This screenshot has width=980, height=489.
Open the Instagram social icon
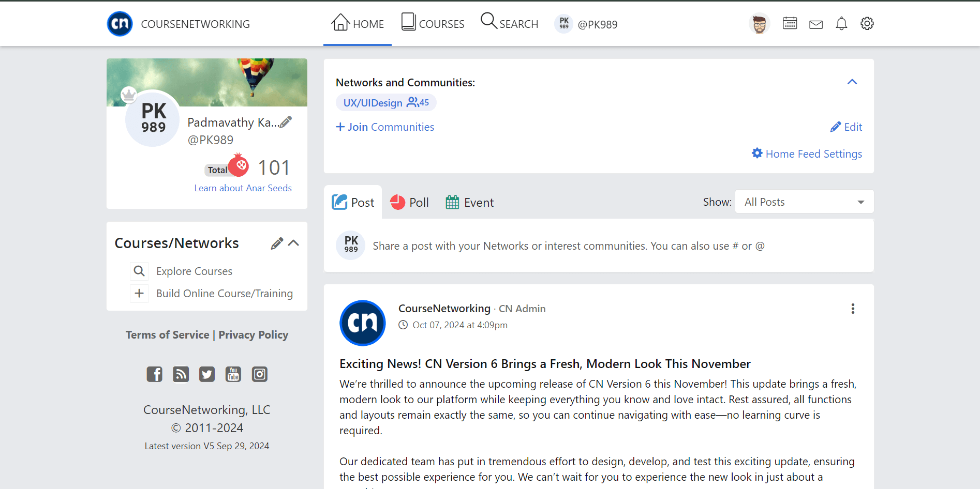[260, 374]
